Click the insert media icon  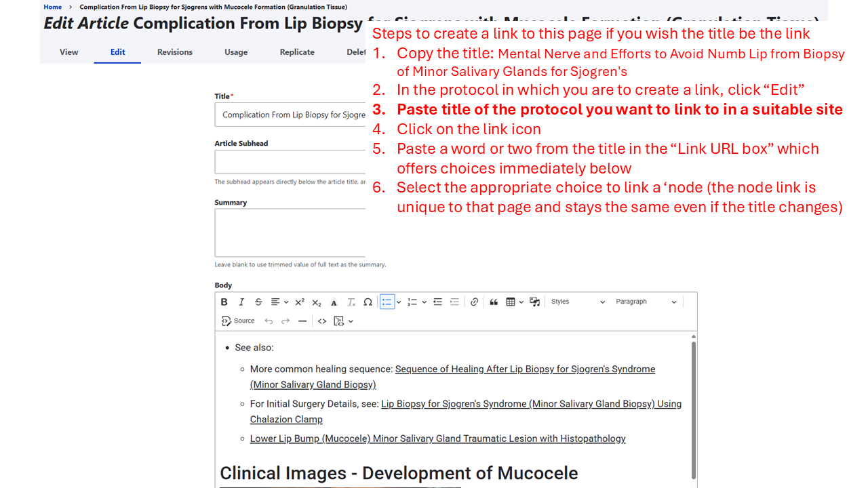point(535,302)
